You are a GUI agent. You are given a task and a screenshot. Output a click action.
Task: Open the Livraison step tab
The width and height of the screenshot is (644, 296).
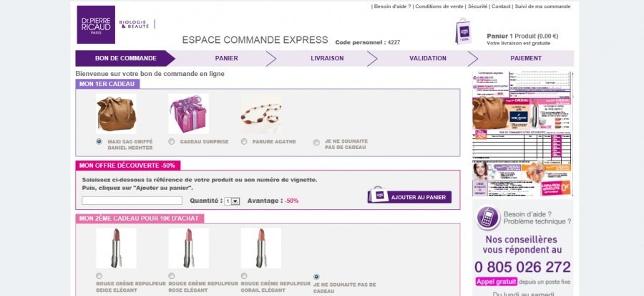327,58
